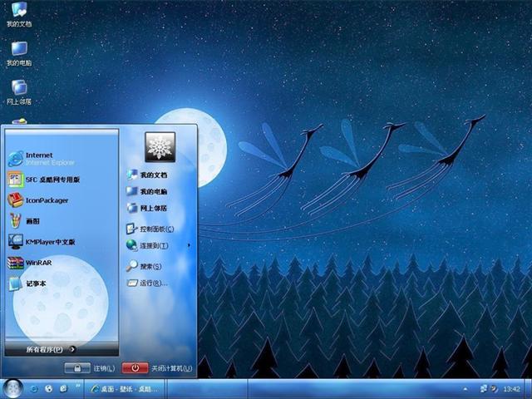This screenshot has height=399, width=532.
Task: Open WinRAR from Start menu
Action: pyautogui.click(x=30, y=263)
